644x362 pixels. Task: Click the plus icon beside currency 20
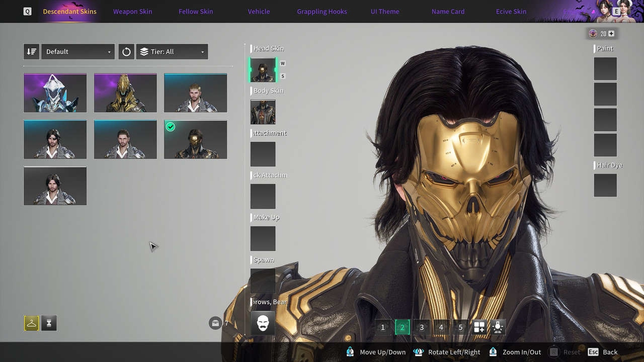pos(611,34)
